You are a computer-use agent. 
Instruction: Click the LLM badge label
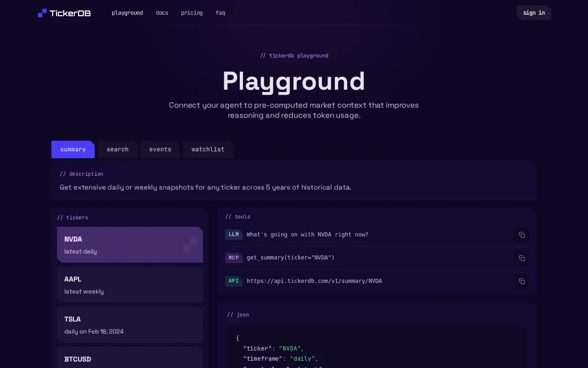point(233,235)
